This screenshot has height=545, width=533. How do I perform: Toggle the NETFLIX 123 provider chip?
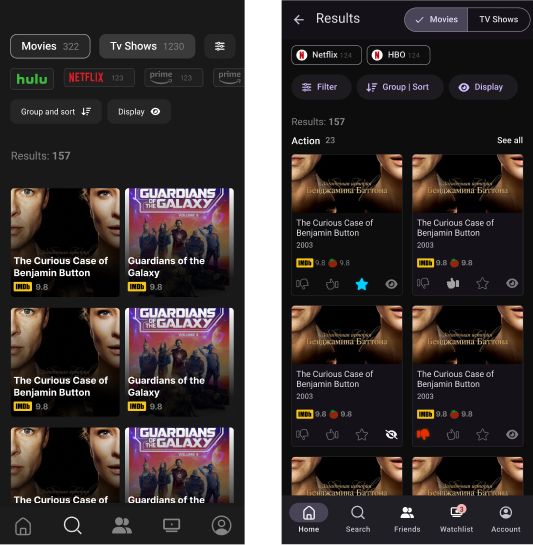click(99, 78)
